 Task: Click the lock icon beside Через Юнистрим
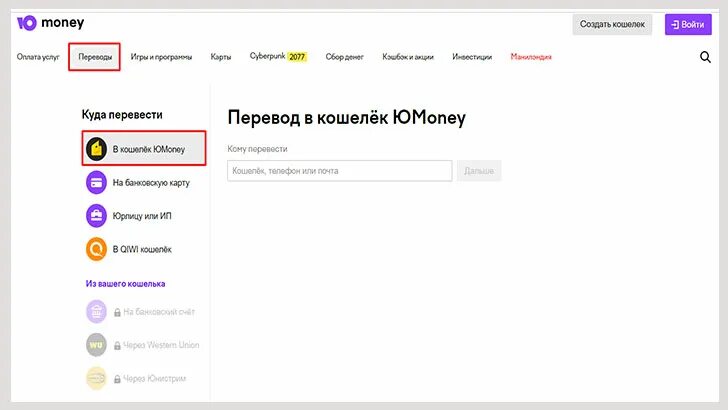click(117, 379)
